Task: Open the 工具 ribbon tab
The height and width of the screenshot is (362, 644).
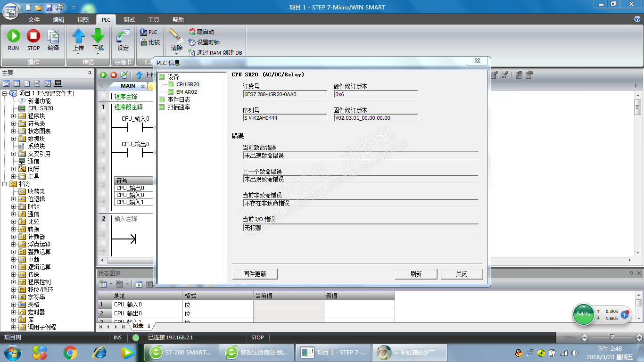Action: coord(154,20)
